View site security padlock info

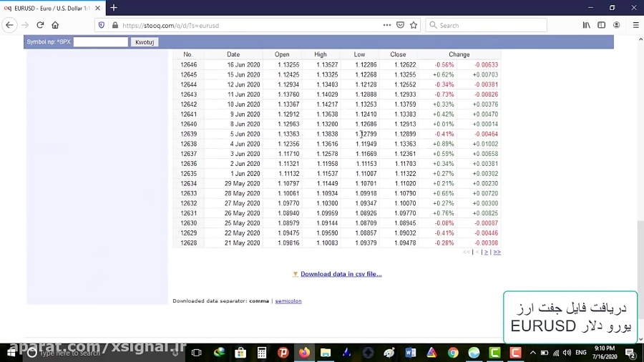pyautogui.click(x=115, y=25)
